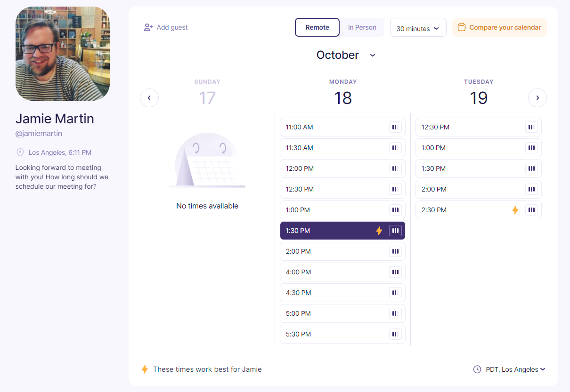
Task: Click availability bars icon for Tuesday 2:00 PM
Action: [531, 189]
